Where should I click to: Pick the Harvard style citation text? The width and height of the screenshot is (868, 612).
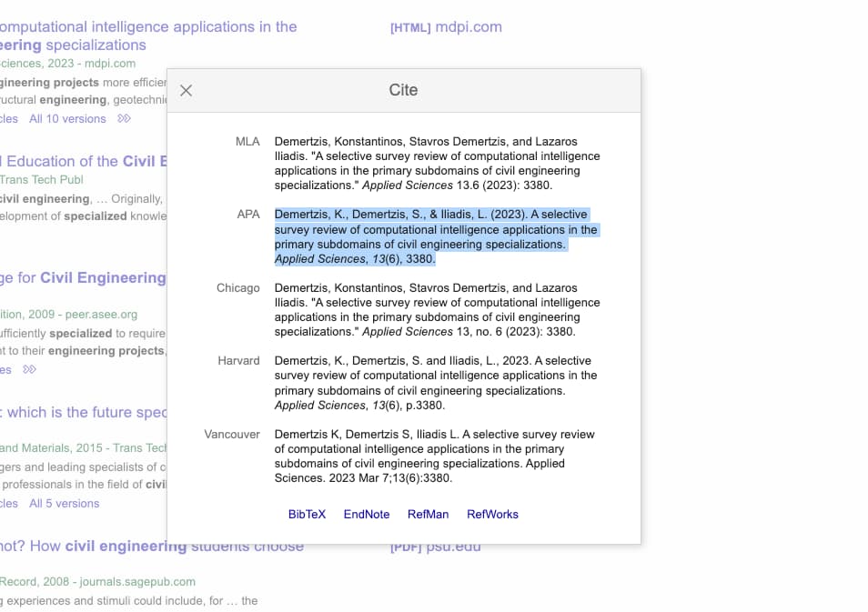click(436, 383)
